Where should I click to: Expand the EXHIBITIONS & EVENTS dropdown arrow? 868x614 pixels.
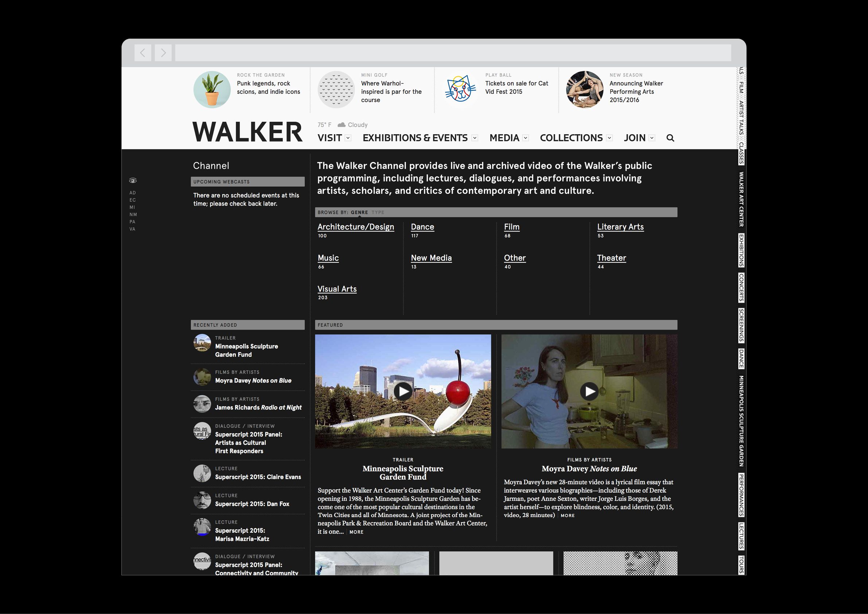(x=475, y=138)
